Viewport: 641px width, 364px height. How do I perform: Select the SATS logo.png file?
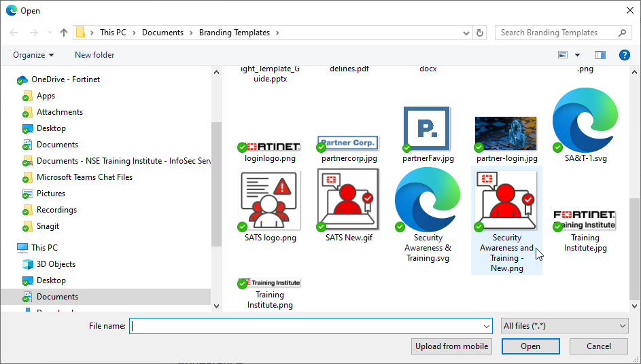(x=270, y=206)
